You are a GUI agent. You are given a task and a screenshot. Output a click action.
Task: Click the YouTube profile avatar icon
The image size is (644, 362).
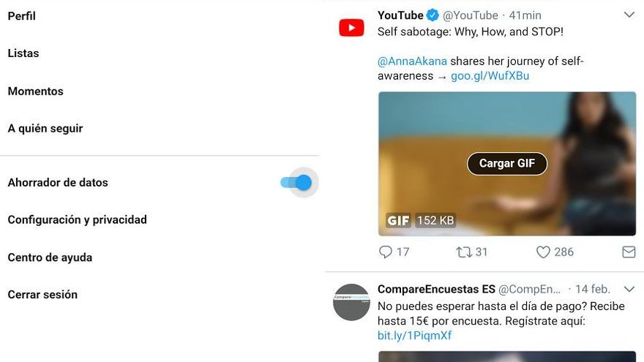(x=351, y=28)
